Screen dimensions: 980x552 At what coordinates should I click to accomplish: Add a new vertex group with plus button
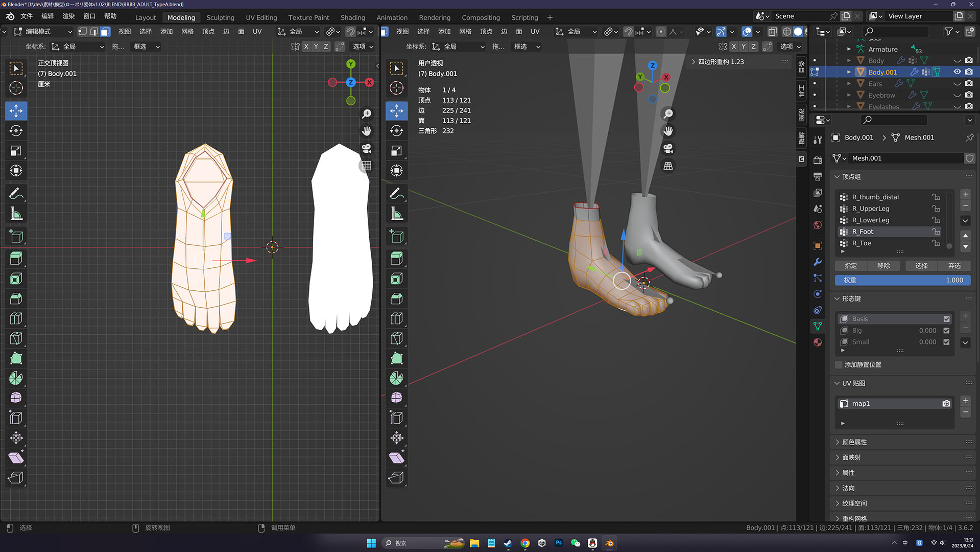(965, 194)
